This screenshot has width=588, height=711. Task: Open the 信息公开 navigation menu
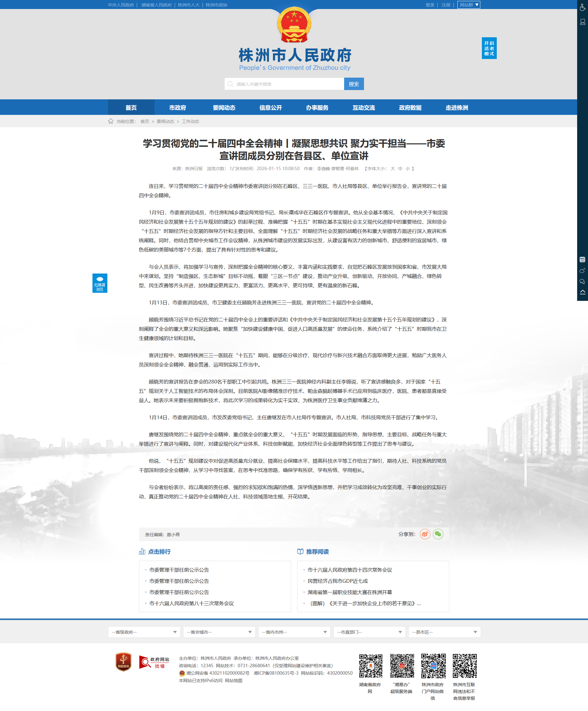click(x=270, y=108)
